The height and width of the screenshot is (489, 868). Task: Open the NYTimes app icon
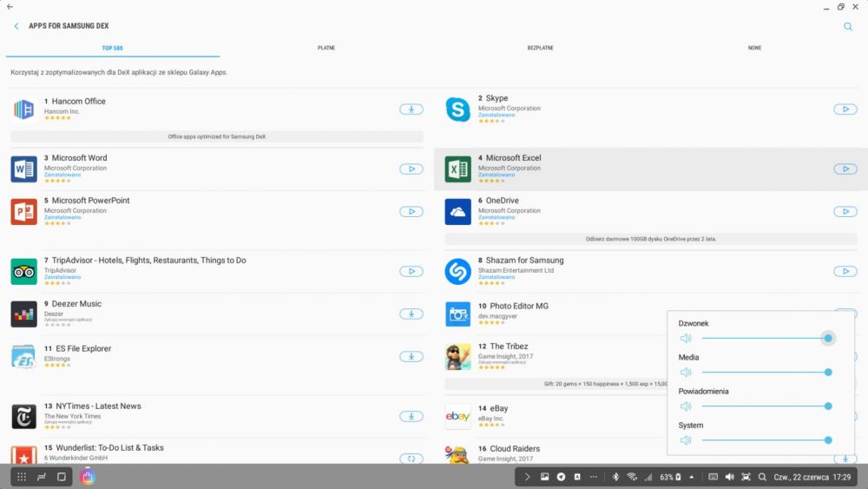click(23, 416)
